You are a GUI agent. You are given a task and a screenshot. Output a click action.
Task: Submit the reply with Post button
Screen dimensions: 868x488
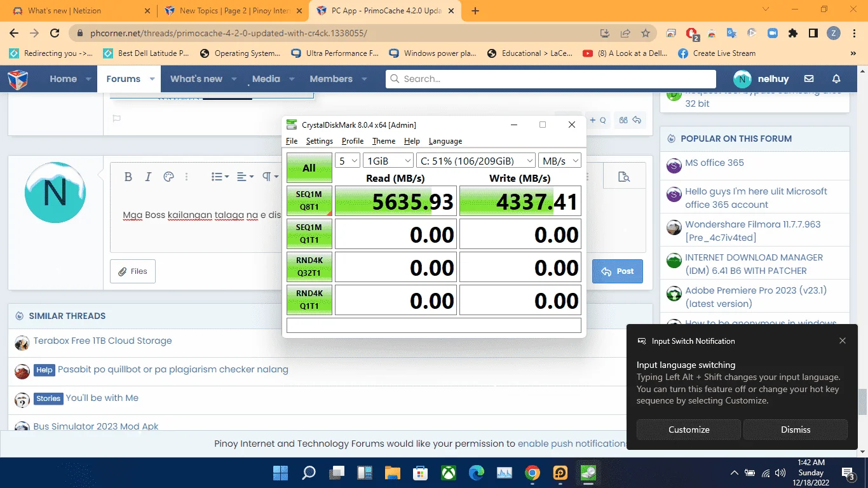(x=618, y=271)
